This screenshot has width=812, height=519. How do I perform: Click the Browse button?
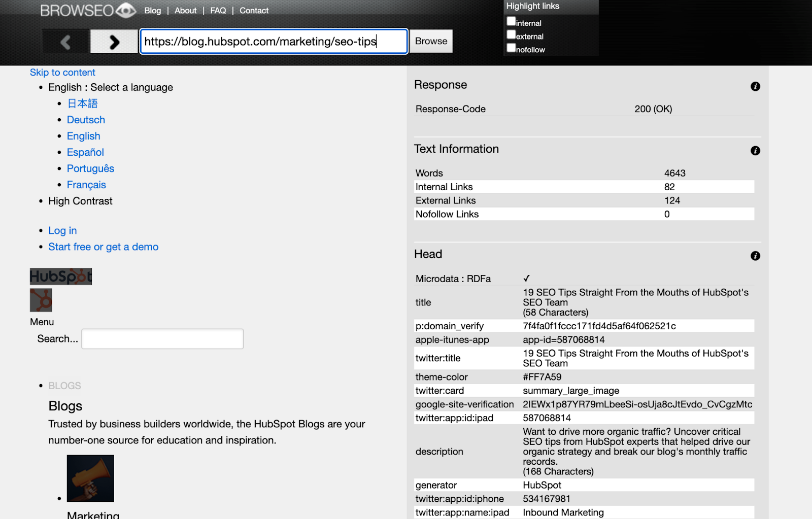click(431, 41)
